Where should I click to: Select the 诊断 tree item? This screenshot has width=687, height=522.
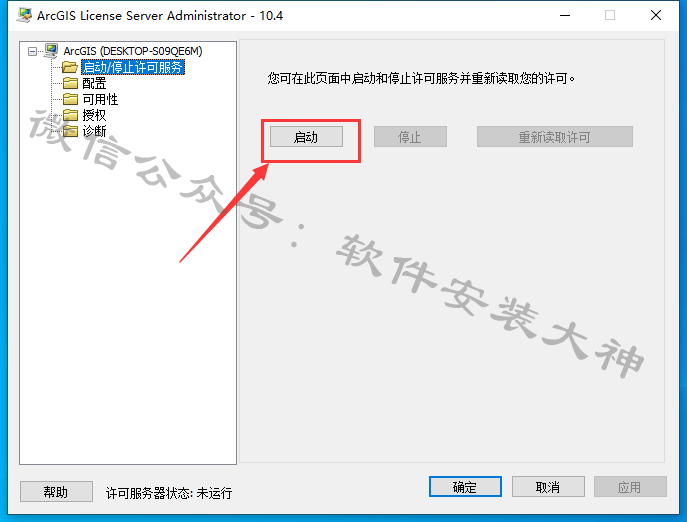click(x=94, y=131)
